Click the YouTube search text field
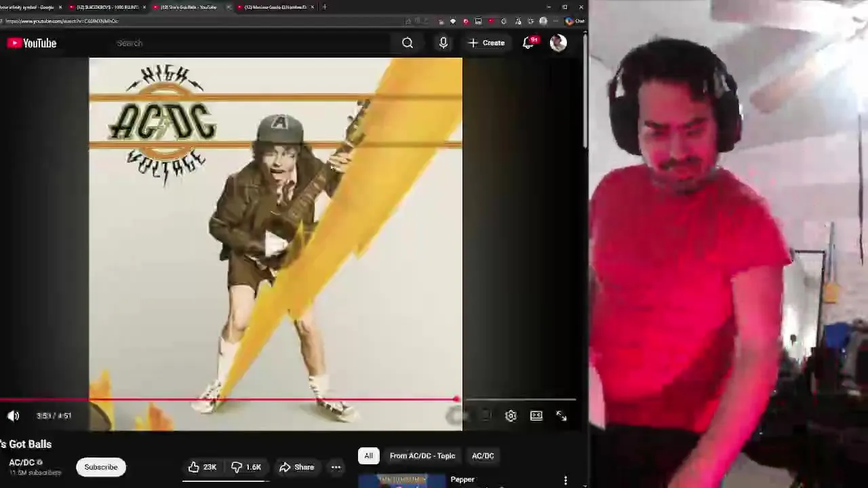 (x=251, y=43)
